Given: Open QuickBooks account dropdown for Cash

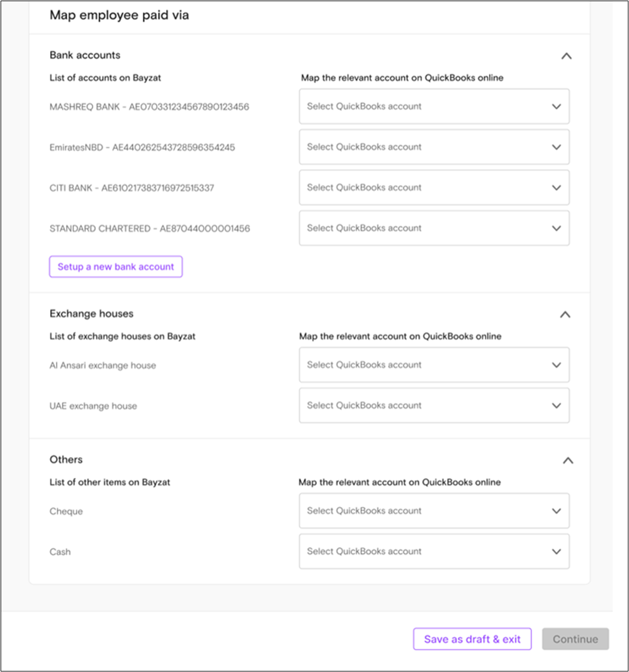Looking at the screenshot, I should (x=434, y=552).
